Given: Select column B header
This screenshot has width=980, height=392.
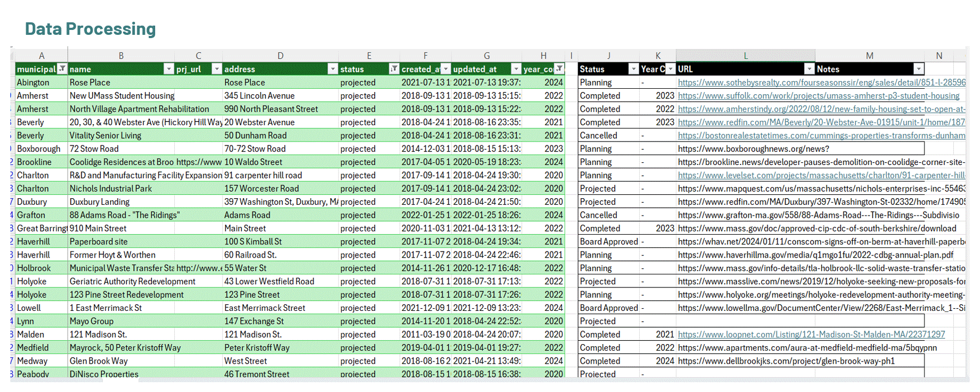Looking at the screenshot, I should 121,56.
